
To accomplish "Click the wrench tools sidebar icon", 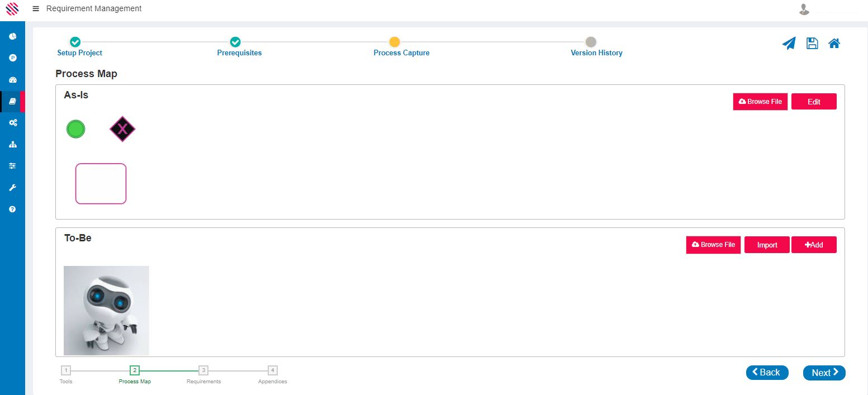I will pyautogui.click(x=13, y=188).
